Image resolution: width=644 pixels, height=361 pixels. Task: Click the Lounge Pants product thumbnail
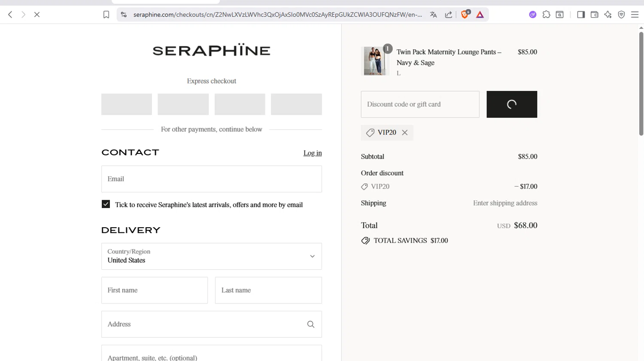pos(375,61)
